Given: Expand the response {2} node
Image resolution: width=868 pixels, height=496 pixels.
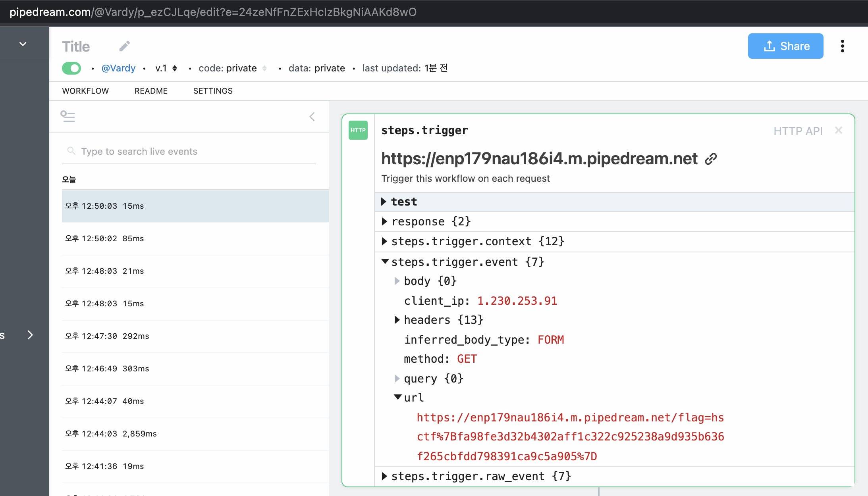Looking at the screenshot, I should coord(384,221).
